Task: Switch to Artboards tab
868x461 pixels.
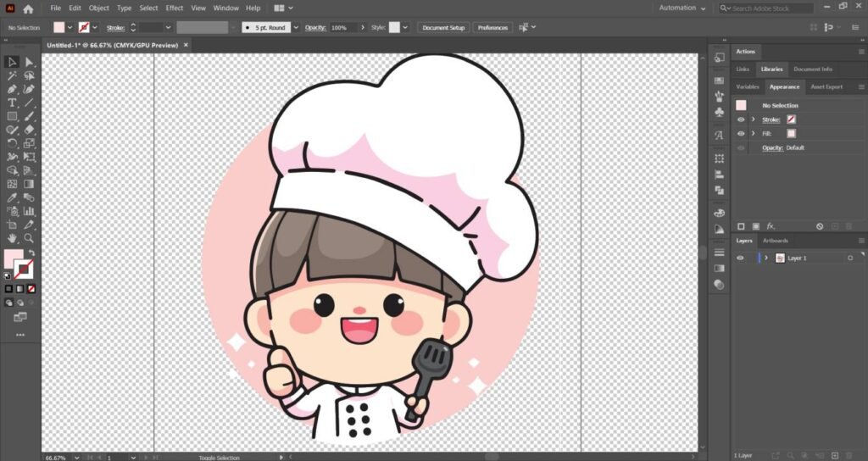Action: point(775,241)
